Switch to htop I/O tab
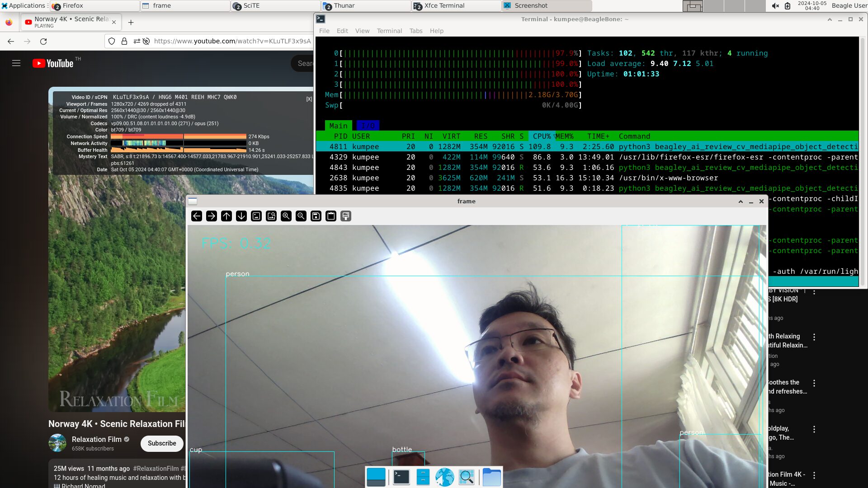 (x=368, y=126)
